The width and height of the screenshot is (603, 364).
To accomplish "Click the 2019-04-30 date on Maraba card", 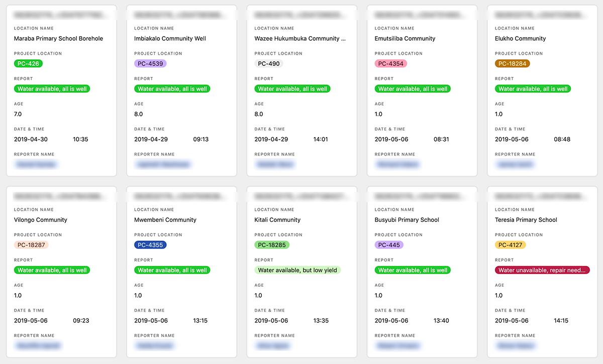I will click(x=31, y=139).
